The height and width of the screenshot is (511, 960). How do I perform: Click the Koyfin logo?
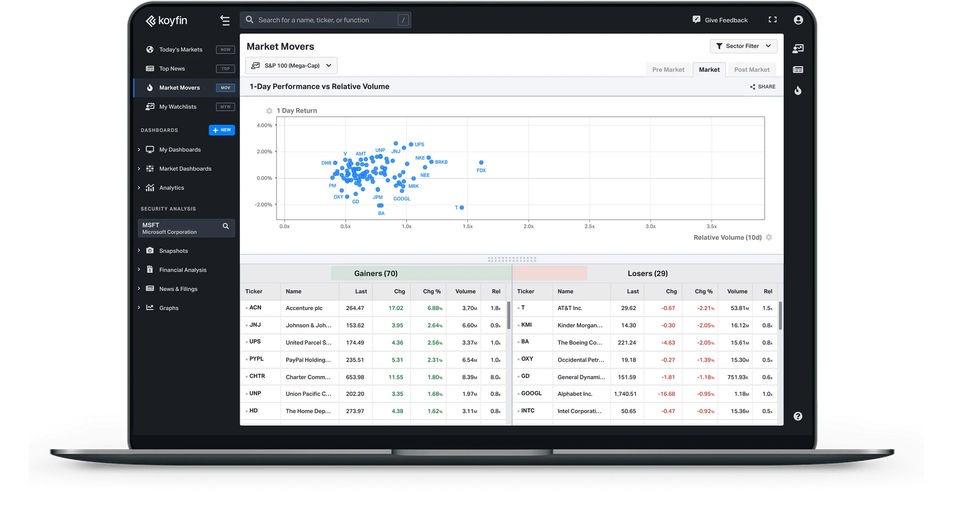click(167, 21)
